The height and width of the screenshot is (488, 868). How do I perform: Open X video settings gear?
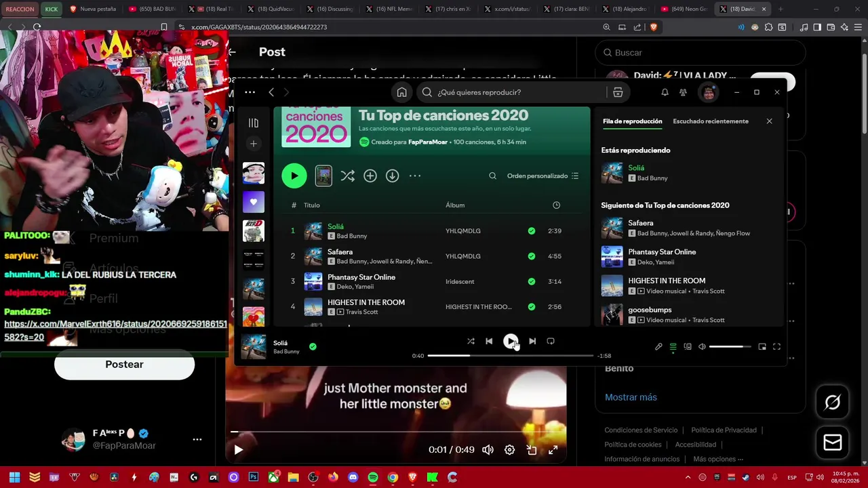tap(509, 449)
